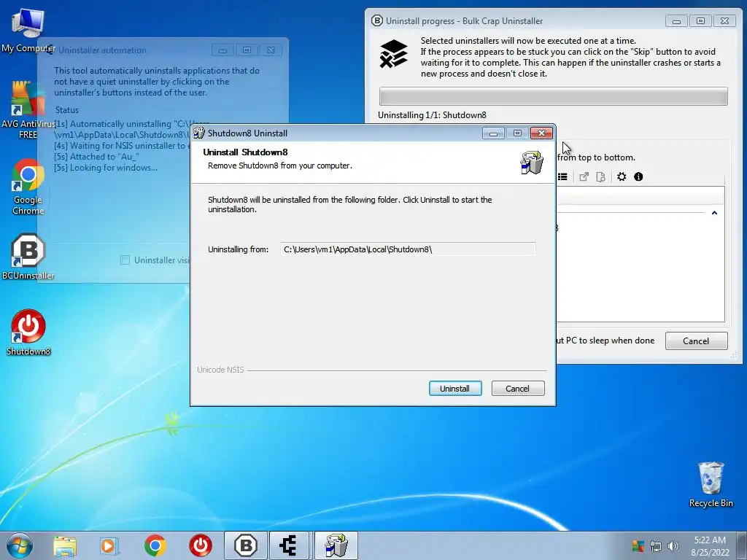Click the open external link toolbar icon

pyautogui.click(x=584, y=176)
